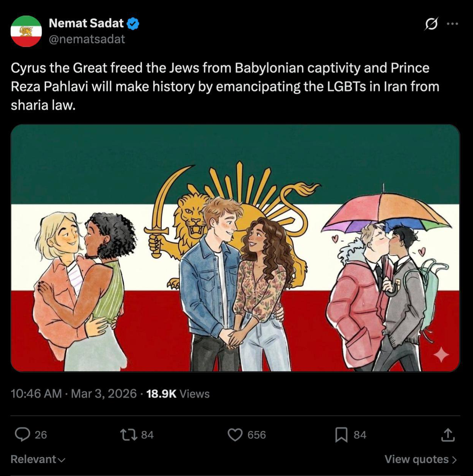The image size is (473, 476).
Task: Click the 26 replies count
Action: [x=41, y=435]
